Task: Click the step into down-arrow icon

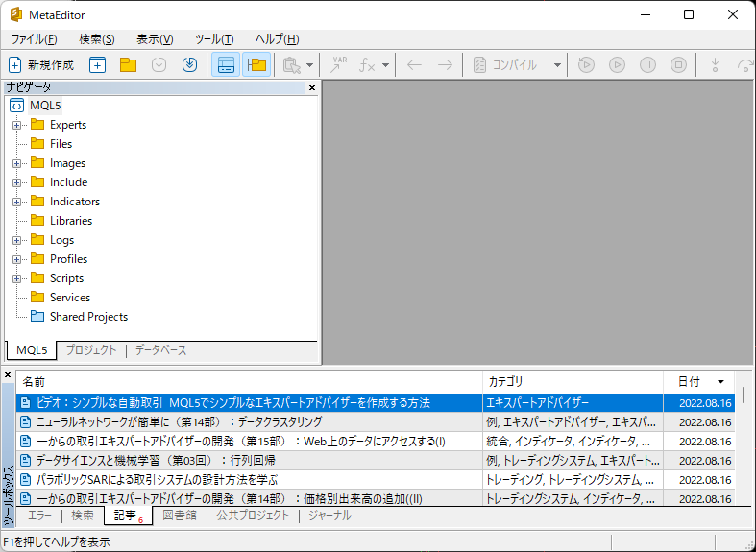Action: click(x=715, y=64)
